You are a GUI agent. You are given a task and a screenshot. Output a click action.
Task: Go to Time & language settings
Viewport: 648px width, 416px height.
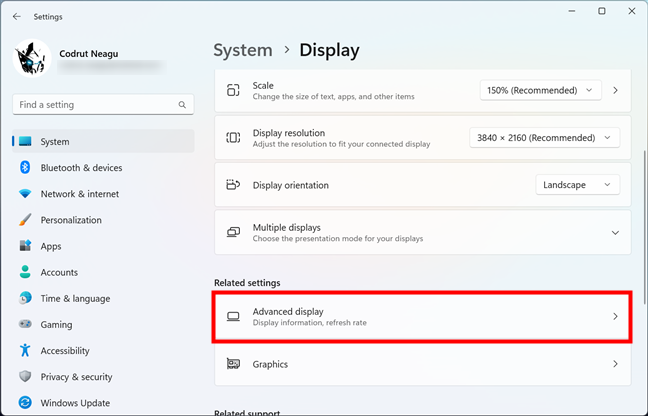(103, 298)
